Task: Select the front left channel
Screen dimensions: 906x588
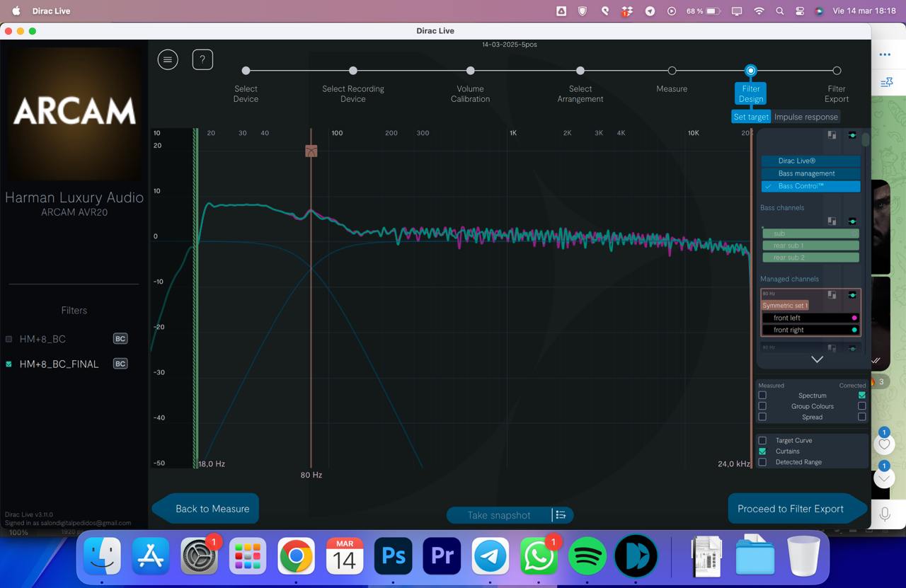Action: (810, 318)
